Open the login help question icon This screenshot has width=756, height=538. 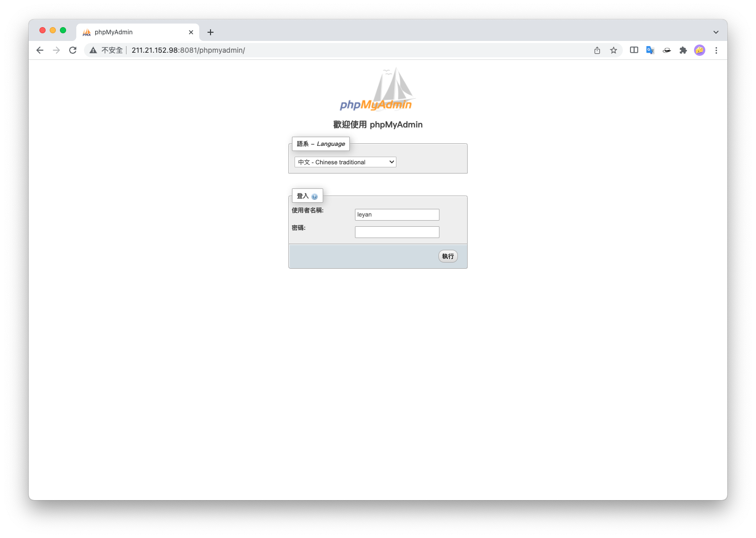click(x=314, y=197)
